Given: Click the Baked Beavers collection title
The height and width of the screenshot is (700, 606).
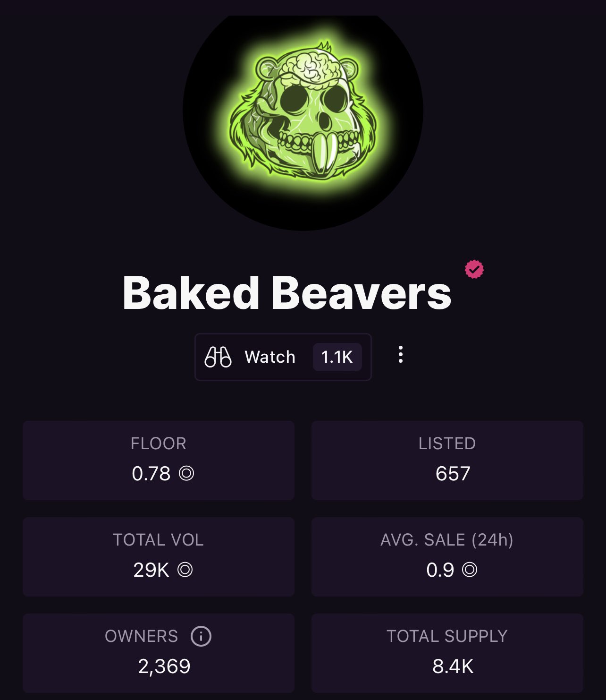Looking at the screenshot, I should pos(287,293).
